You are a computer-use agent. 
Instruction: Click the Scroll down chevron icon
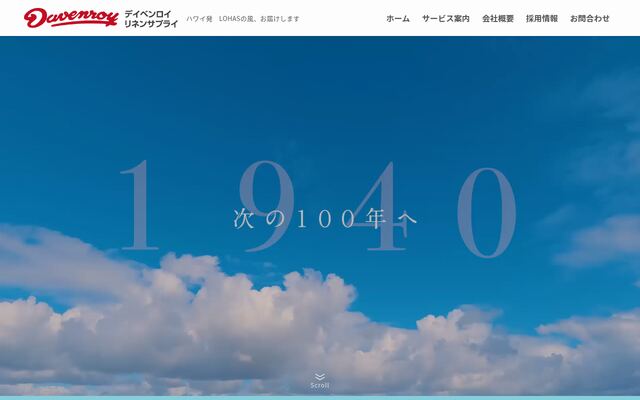pos(320,376)
